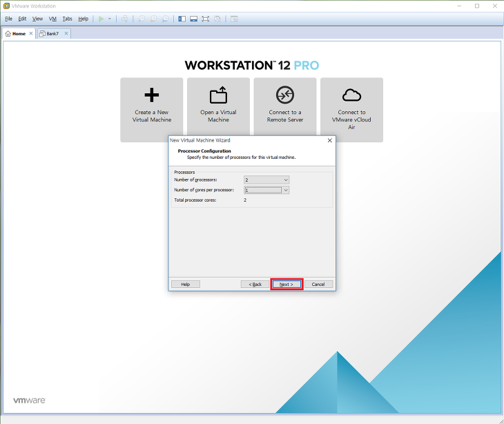
Task: Click the console view toolbar icon
Action: [234, 19]
